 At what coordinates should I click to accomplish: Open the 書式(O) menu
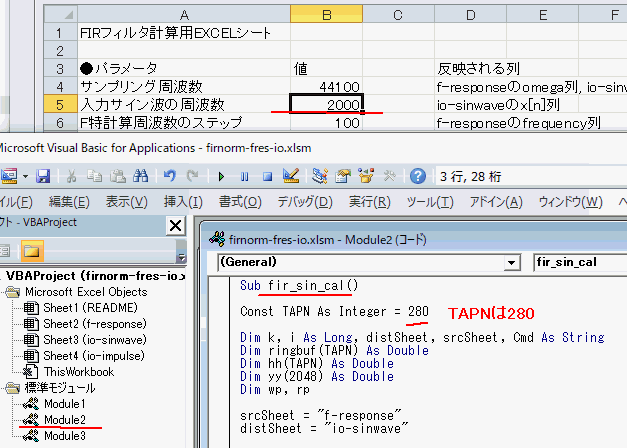tap(240, 202)
